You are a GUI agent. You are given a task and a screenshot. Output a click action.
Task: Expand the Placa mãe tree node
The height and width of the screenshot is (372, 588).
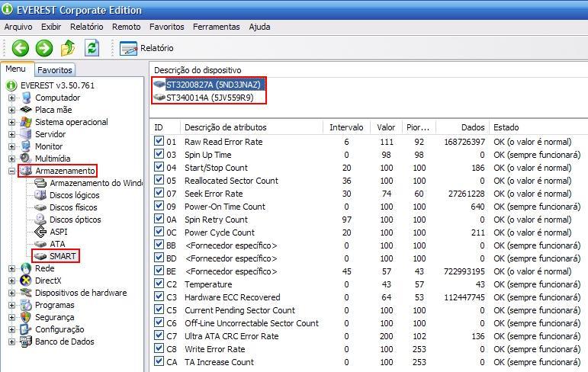click(x=11, y=111)
